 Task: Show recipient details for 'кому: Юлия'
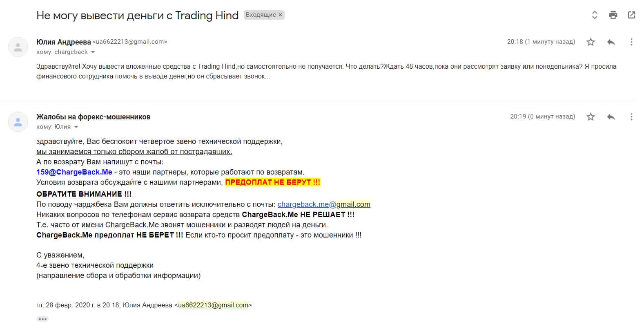tap(76, 127)
